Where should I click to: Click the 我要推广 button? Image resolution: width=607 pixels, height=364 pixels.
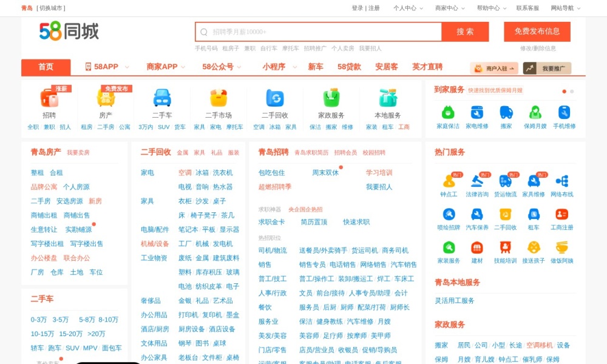547,69
